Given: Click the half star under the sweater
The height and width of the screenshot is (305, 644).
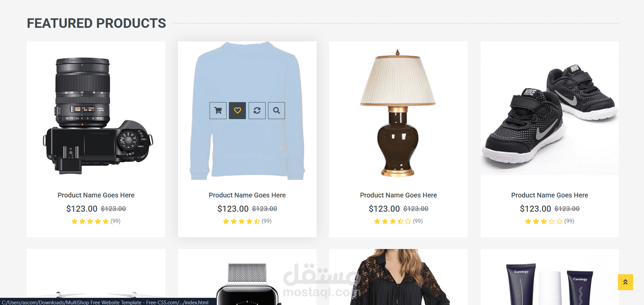Looking at the screenshot, I should pyautogui.click(x=257, y=221).
